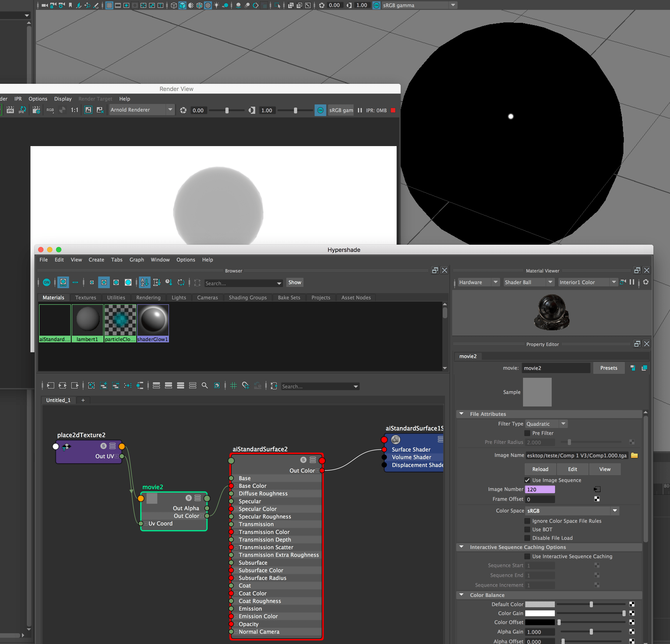The image size is (670, 644).
Task: Toggle the grid display in the node editor
Action: point(234,386)
